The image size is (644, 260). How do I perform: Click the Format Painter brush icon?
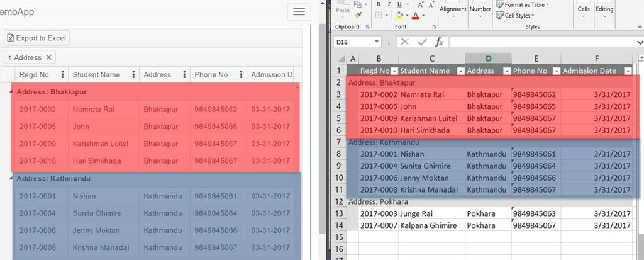358,15
